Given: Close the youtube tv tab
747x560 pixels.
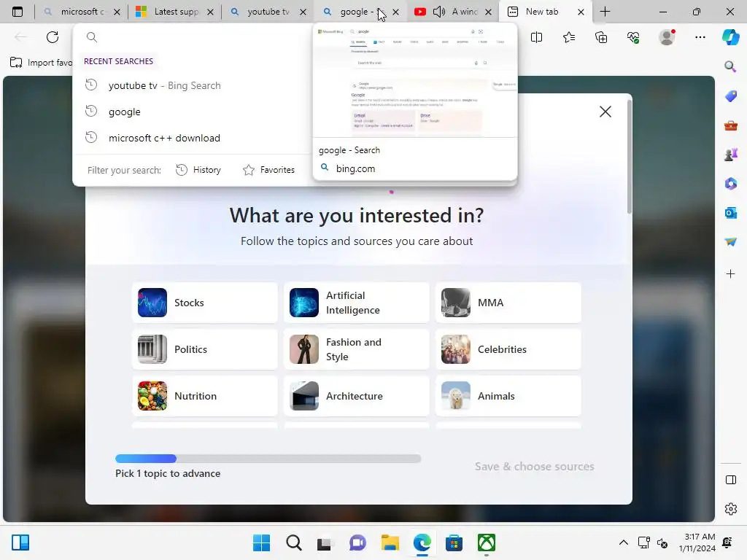Looking at the screenshot, I should point(303,12).
